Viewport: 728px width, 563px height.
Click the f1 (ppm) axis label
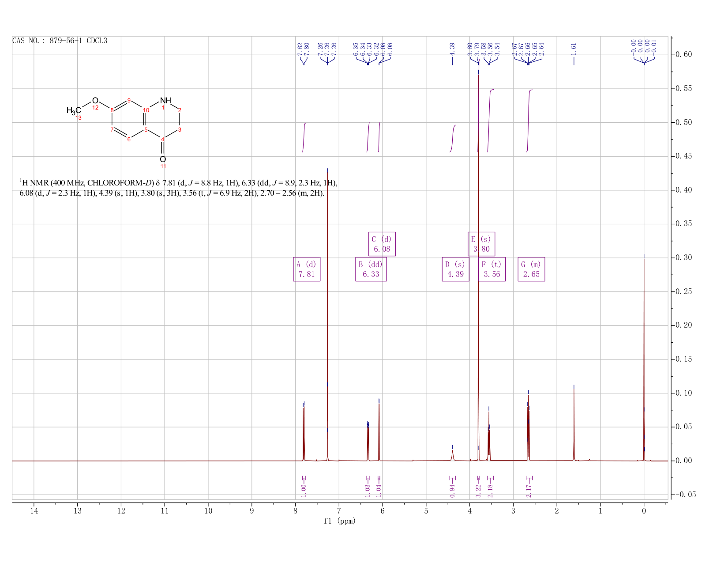point(340,521)
